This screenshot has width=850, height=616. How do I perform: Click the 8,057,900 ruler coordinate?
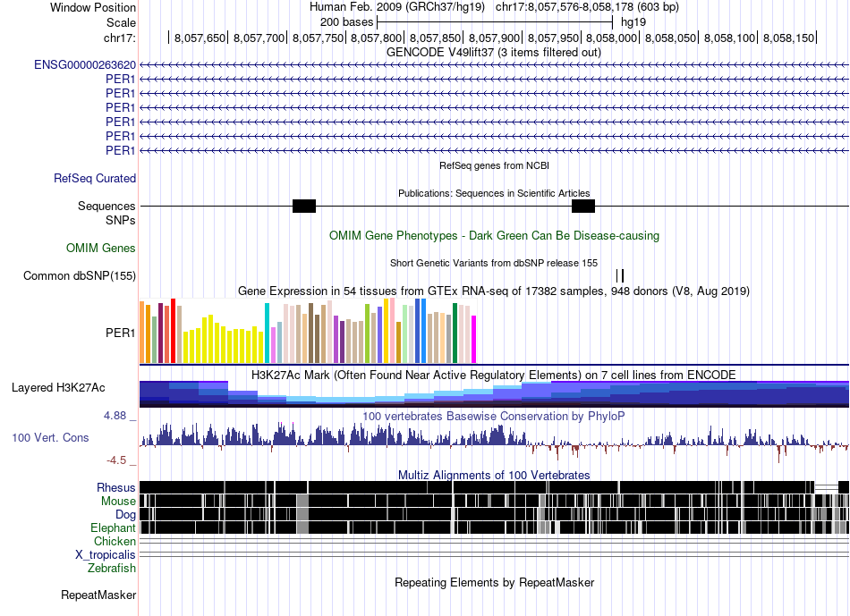coord(495,38)
